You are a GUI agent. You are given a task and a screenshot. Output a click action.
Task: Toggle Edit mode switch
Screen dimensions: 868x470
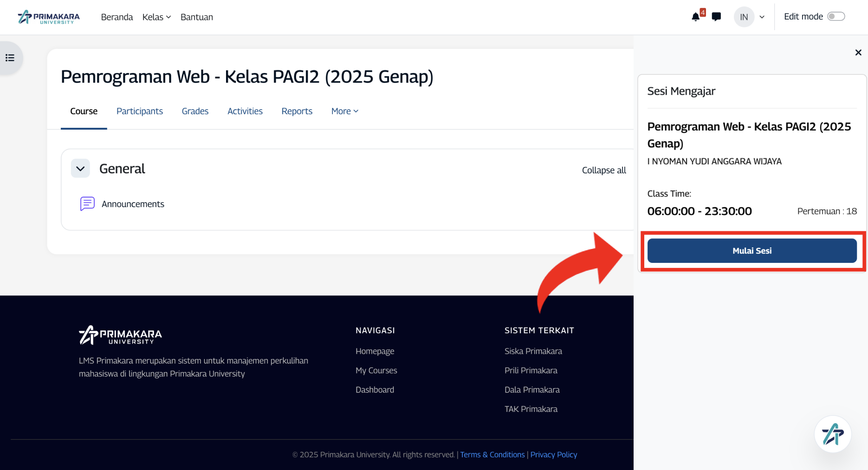tap(836, 17)
